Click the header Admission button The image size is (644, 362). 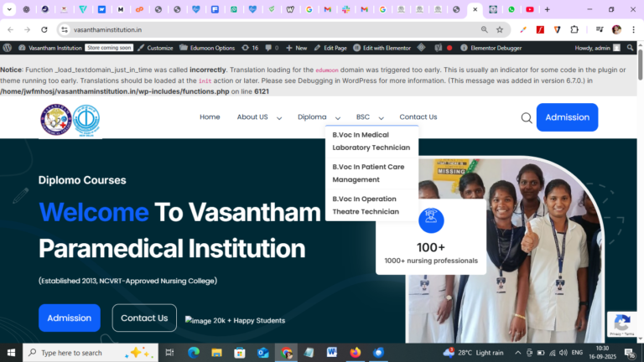[567, 117]
